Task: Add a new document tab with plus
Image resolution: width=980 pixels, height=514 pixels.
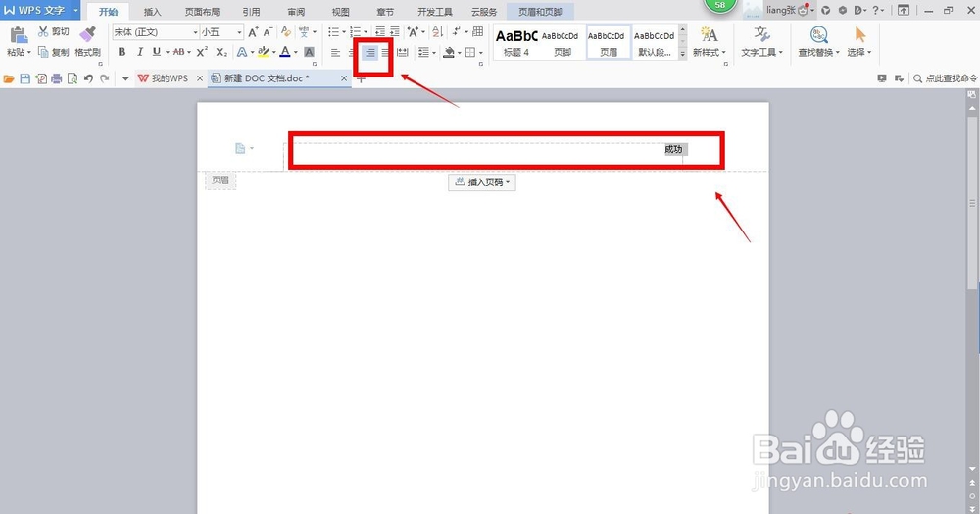Action: [360, 78]
